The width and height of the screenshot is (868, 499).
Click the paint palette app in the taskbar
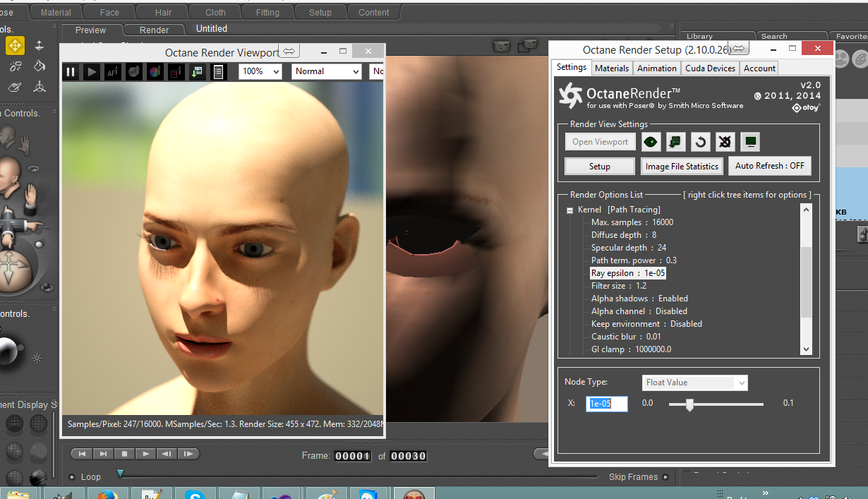click(325, 495)
